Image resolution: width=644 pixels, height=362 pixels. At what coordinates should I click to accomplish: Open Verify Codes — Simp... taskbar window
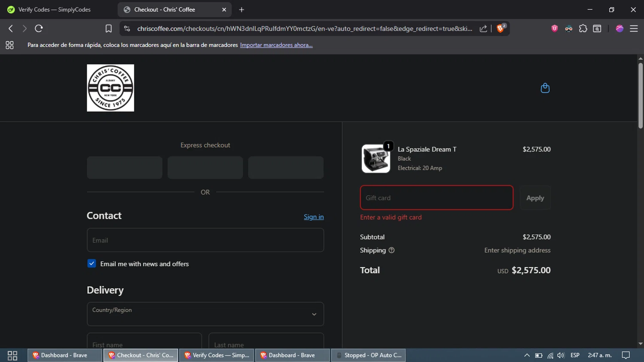tap(217, 355)
